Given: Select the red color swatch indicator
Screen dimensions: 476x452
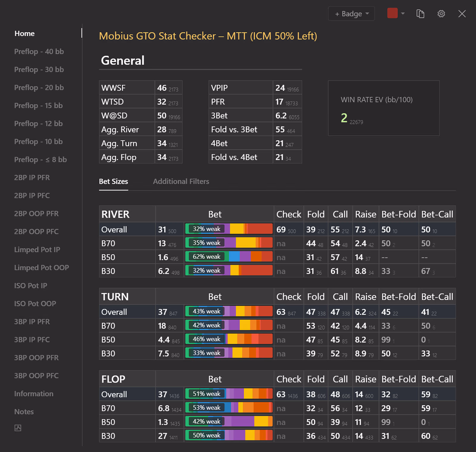Looking at the screenshot, I should pyautogui.click(x=392, y=13).
